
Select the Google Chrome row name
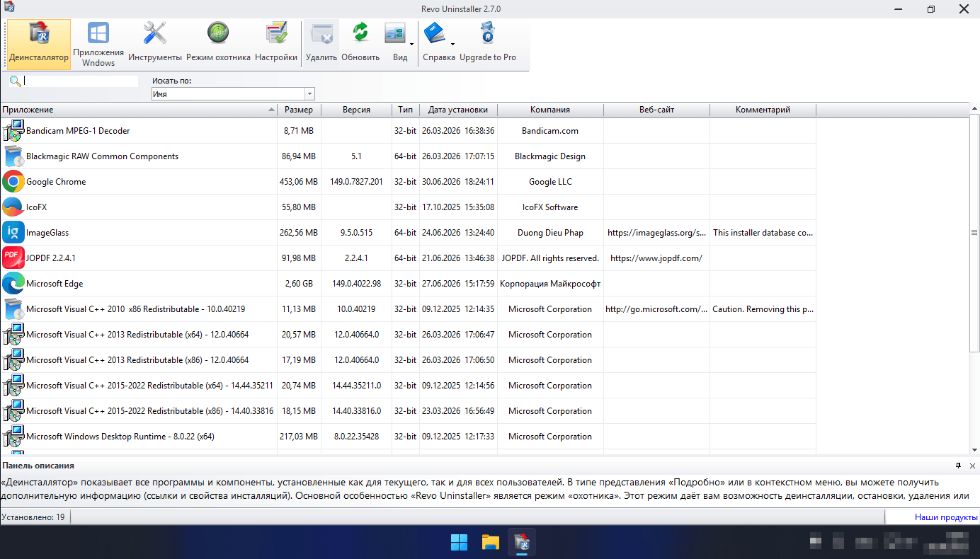coord(56,182)
